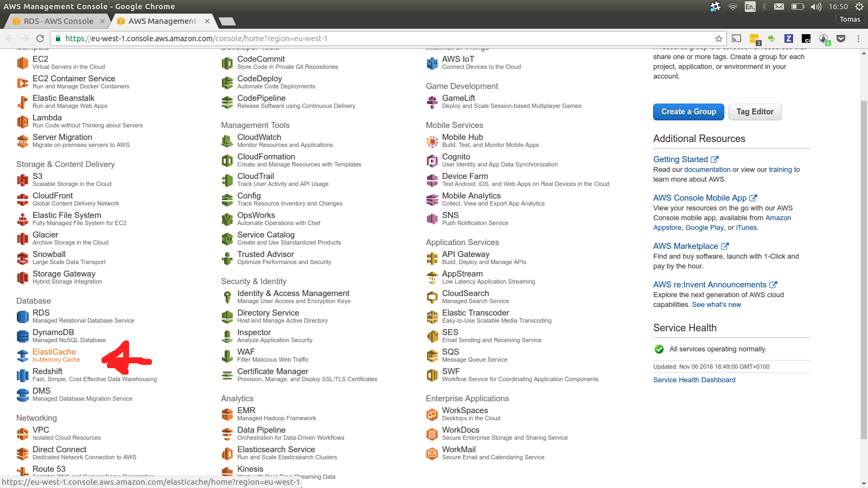This screenshot has width=868, height=488.
Task: Open the WAF icon
Action: point(227,356)
